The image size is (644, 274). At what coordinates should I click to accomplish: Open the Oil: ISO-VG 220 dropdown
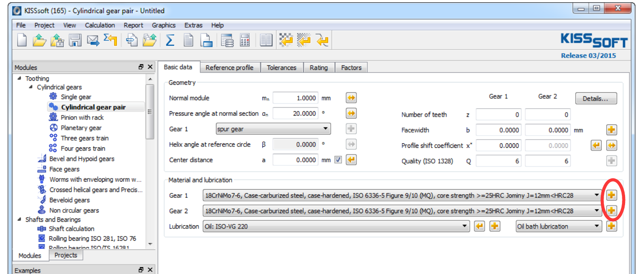(336, 226)
